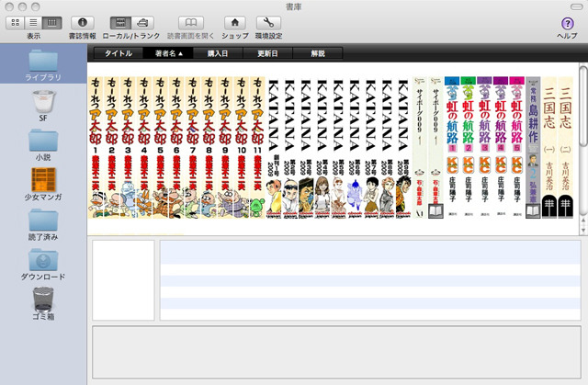Sort by 解説 column
The width and height of the screenshot is (588, 385).
318,53
